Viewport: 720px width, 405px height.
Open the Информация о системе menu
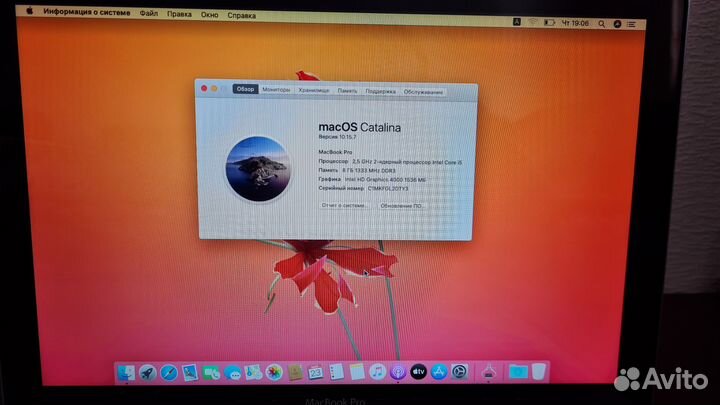(87, 12)
